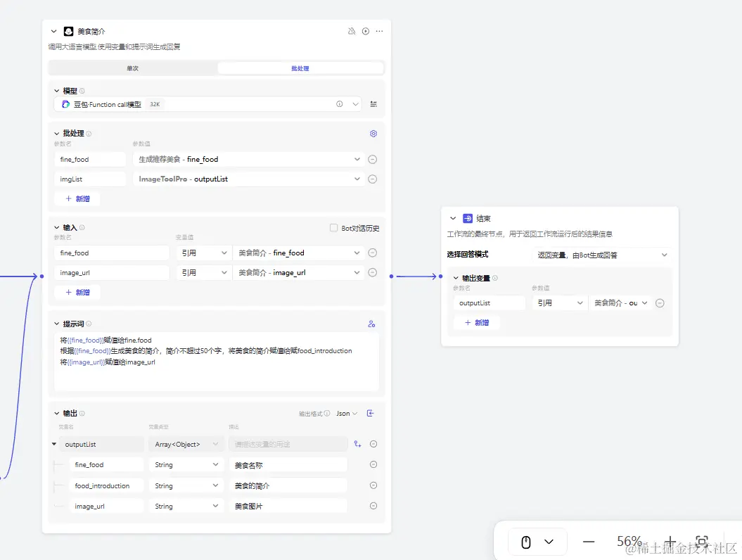Open the 美食简介 - image_url reference dropdown

[x=299, y=273]
